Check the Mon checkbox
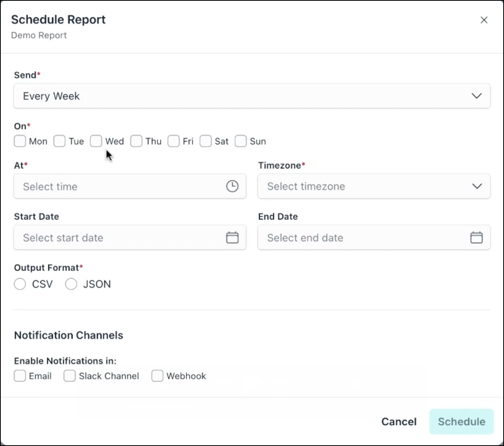Viewport: 504px width, 446px height. pos(20,141)
